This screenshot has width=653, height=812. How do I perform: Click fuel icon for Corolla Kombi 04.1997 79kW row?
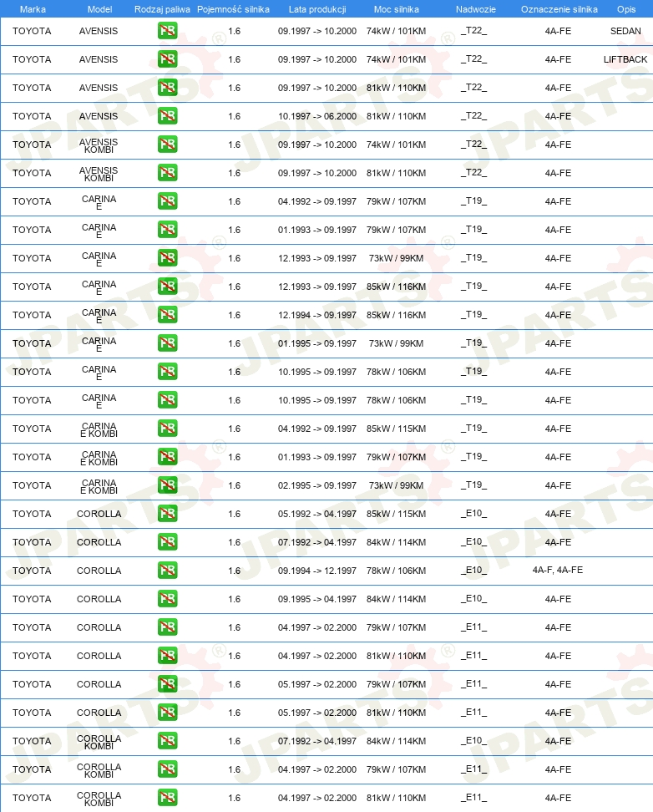coord(167,769)
